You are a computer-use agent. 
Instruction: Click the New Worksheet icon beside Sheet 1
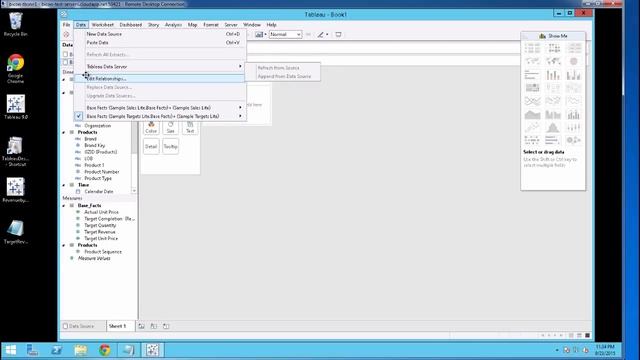pyautogui.click(x=141, y=326)
